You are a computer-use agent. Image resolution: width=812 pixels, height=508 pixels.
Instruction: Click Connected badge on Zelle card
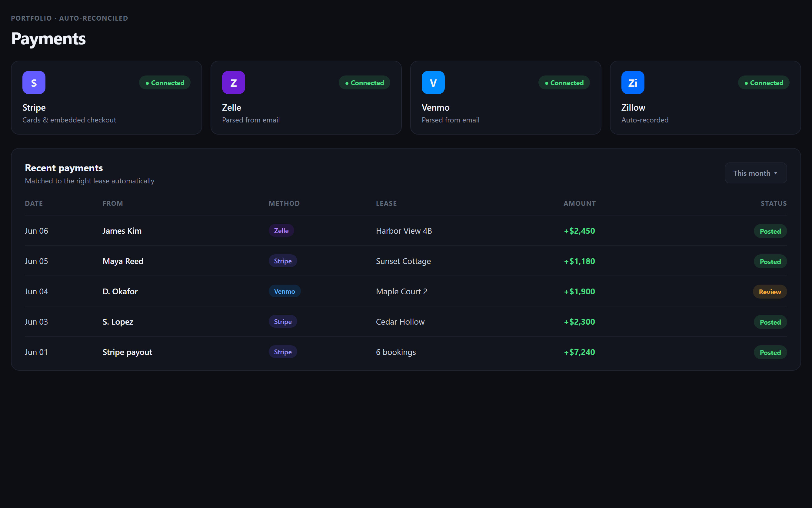364,83
